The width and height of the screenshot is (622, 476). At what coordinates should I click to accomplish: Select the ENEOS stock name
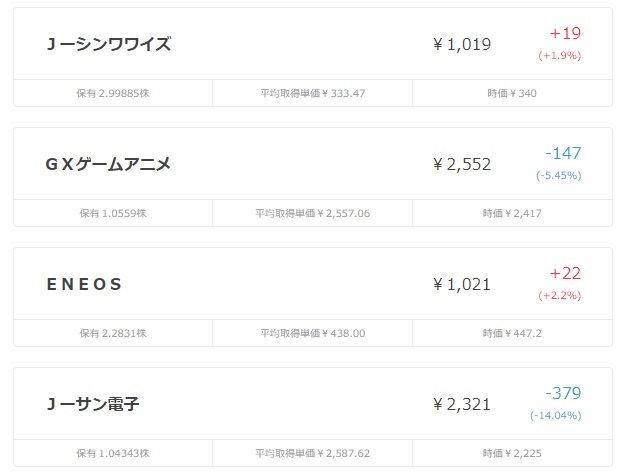click(84, 284)
